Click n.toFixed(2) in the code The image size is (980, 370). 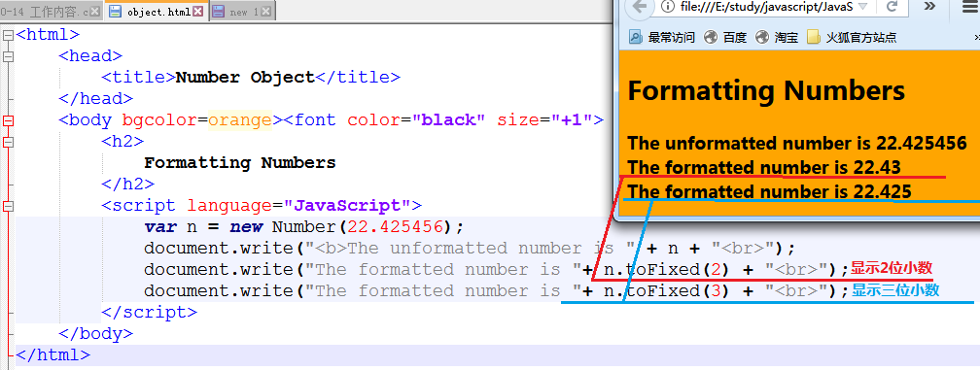coord(666,270)
